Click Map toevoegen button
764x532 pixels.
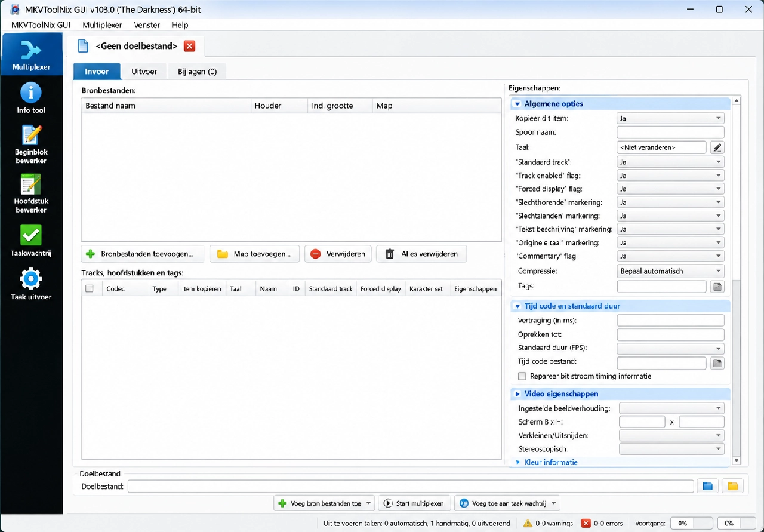[x=254, y=254]
